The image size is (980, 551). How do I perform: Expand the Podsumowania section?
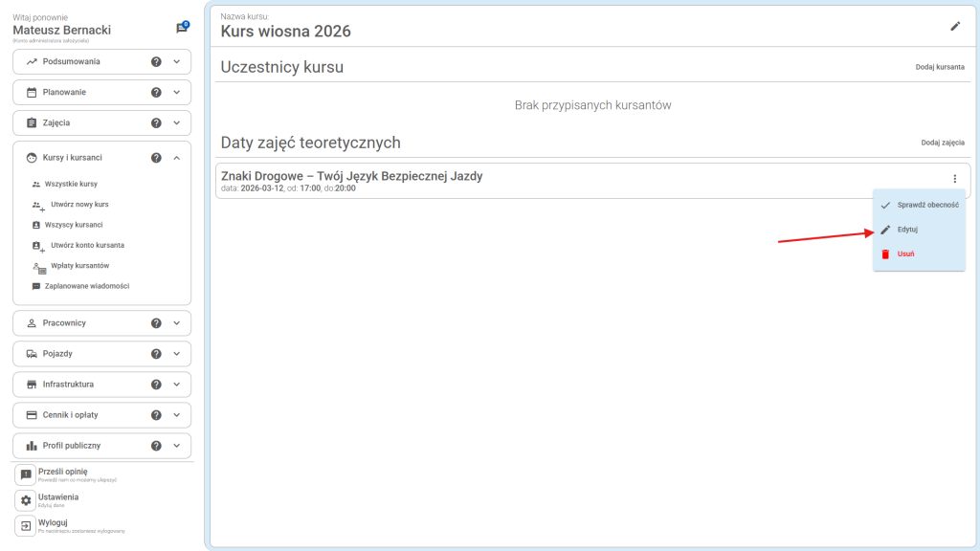(176, 62)
